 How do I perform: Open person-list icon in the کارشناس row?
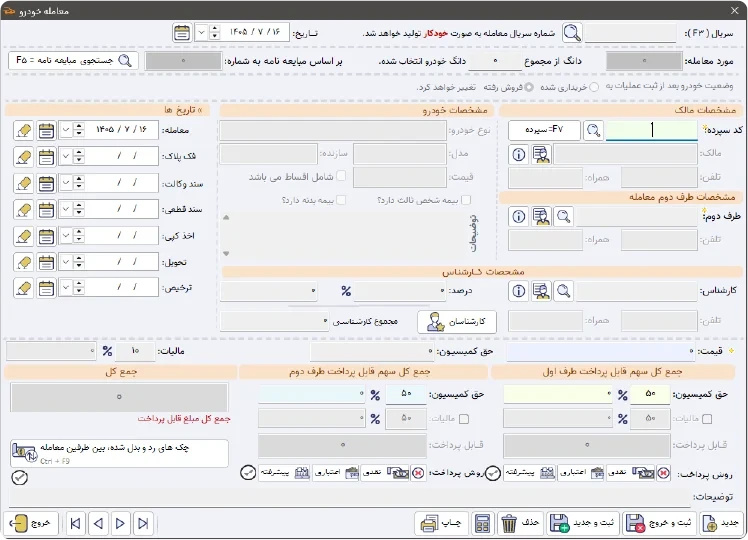(x=541, y=291)
